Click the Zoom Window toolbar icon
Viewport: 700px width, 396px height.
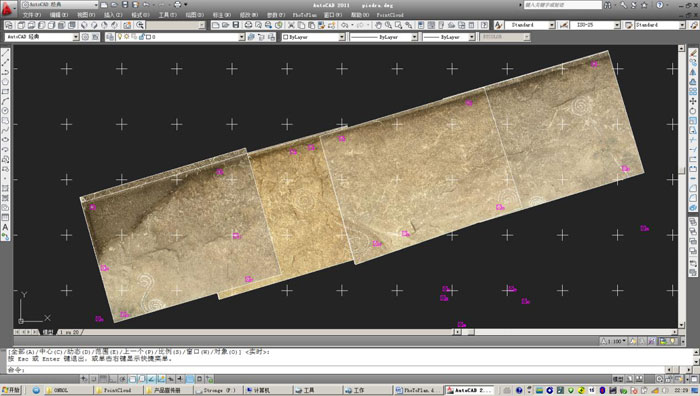398,25
